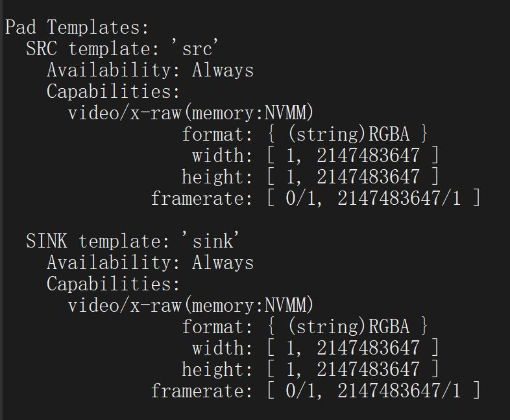Click the width range in SRC capabilities
This screenshot has height=420, width=510.
point(353,156)
